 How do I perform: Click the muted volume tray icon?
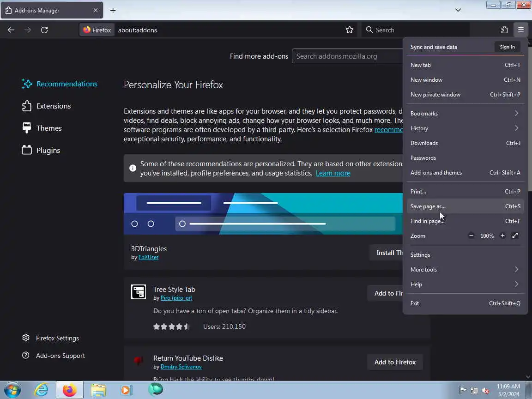485,390
